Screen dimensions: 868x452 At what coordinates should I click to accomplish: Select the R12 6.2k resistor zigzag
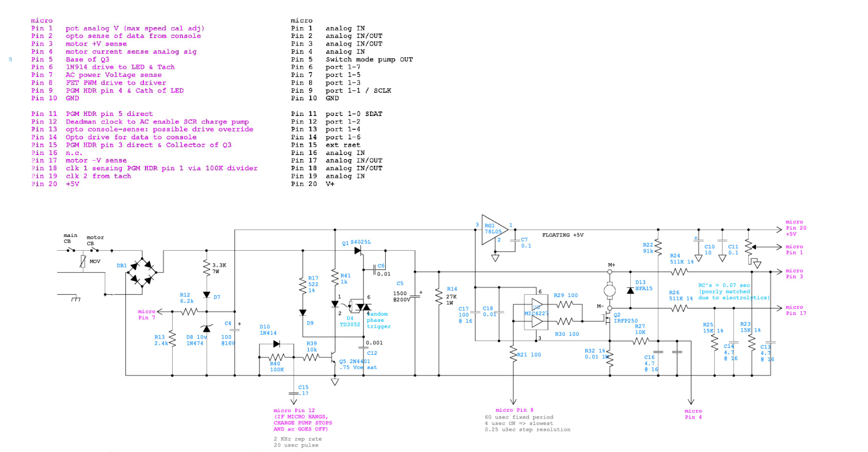(189, 312)
